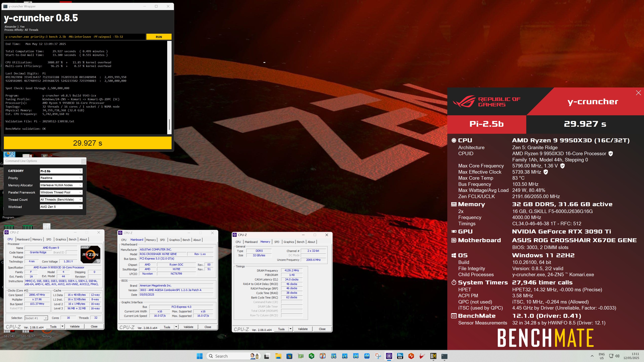
Task: Click the y-cruncher Wrapper title bar icon
Action: click(6, 6)
